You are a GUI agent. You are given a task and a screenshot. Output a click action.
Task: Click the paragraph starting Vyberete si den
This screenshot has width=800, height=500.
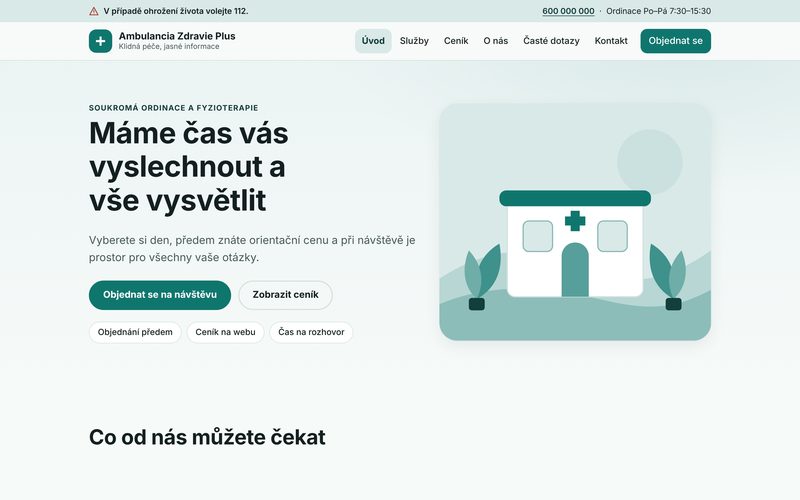click(x=252, y=248)
